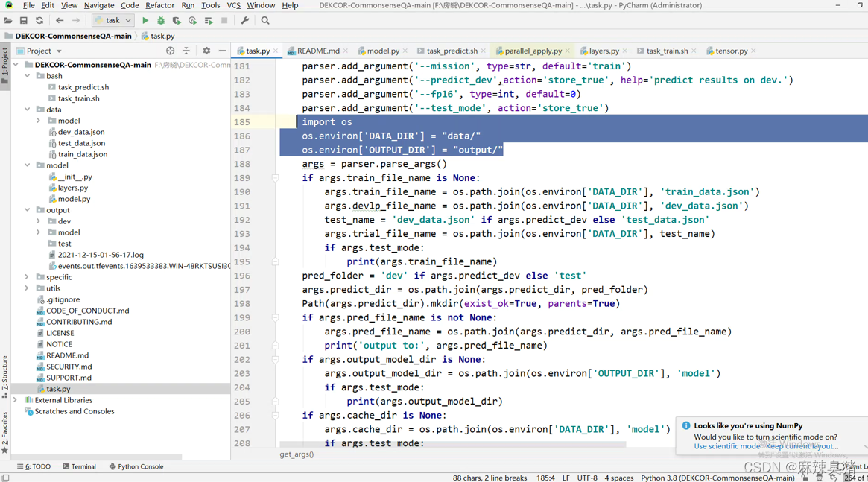Open the Navigate menu

(x=99, y=5)
